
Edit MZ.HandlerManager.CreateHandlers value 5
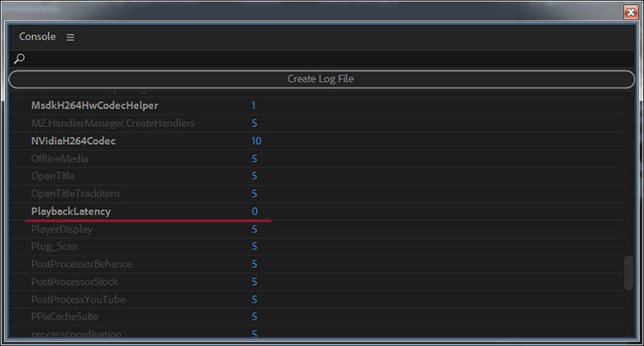click(x=254, y=123)
